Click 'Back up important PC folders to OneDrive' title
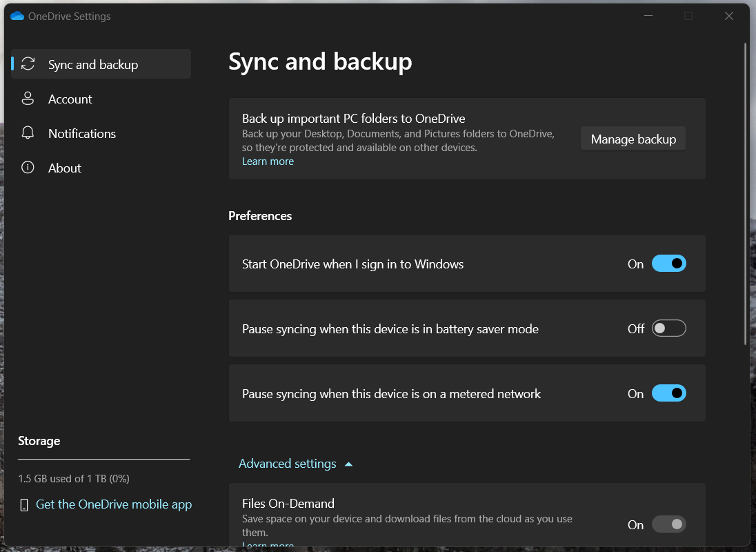The width and height of the screenshot is (756, 552). coord(353,119)
